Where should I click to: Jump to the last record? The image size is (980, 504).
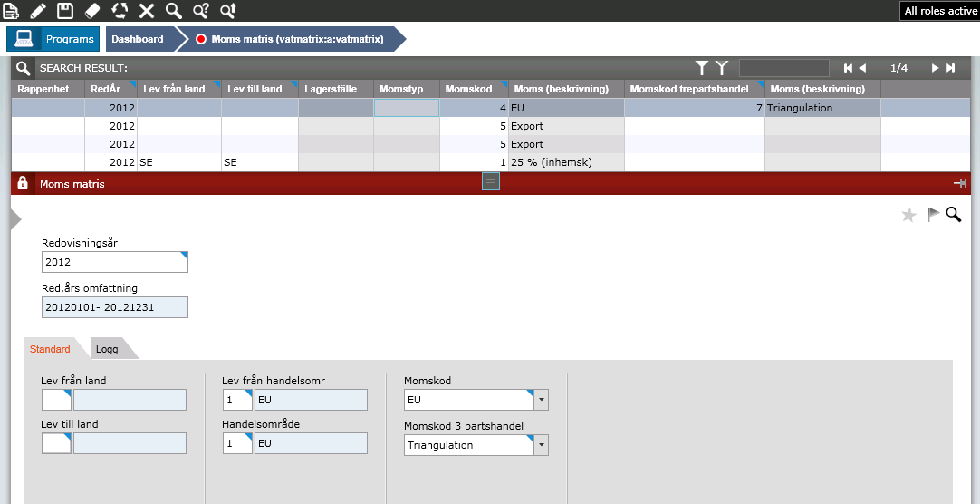coord(951,68)
